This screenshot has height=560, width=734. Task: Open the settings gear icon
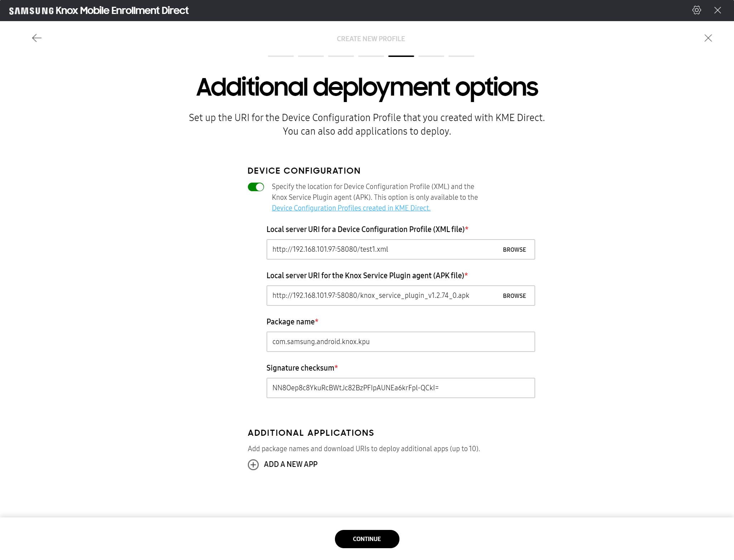tap(696, 10)
